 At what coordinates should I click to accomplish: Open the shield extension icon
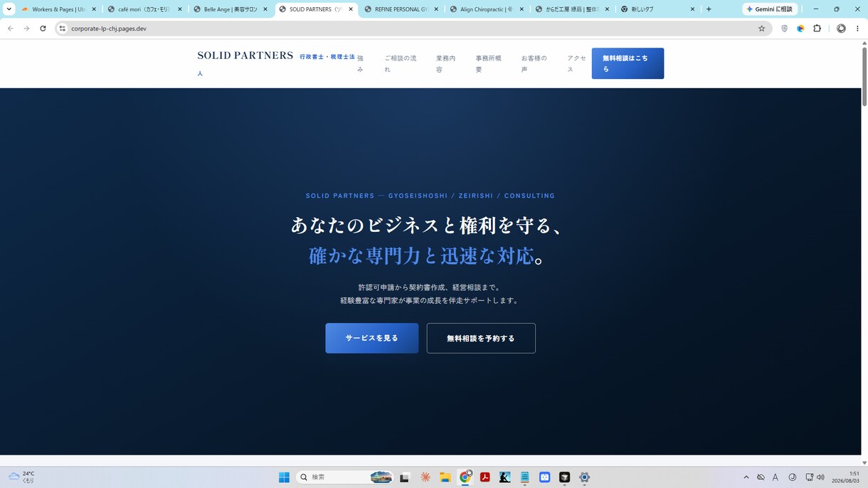coord(784,28)
